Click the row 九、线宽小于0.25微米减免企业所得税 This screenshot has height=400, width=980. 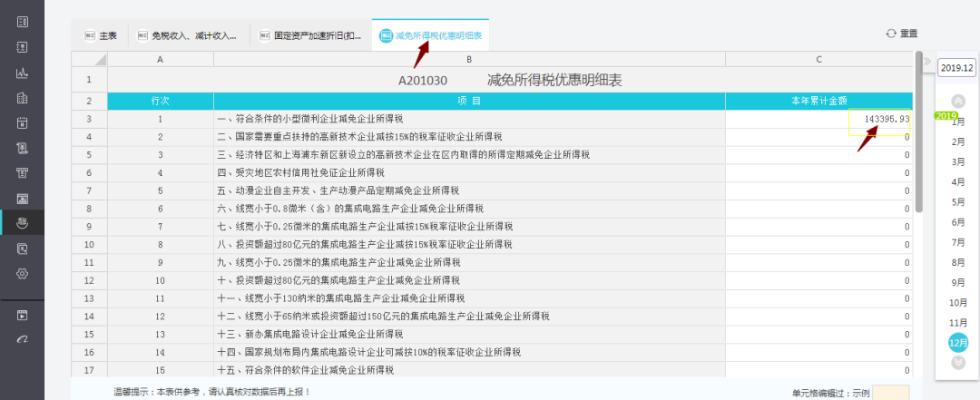(x=469, y=262)
